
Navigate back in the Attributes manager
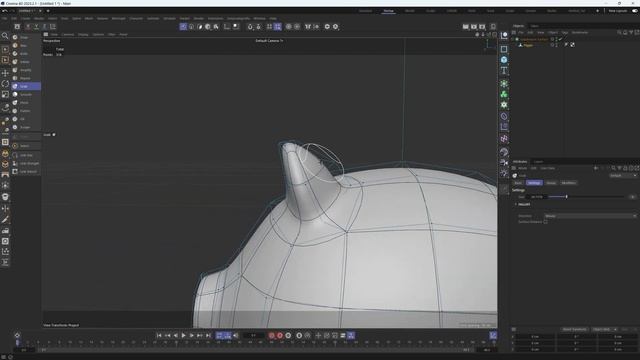pos(596,168)
